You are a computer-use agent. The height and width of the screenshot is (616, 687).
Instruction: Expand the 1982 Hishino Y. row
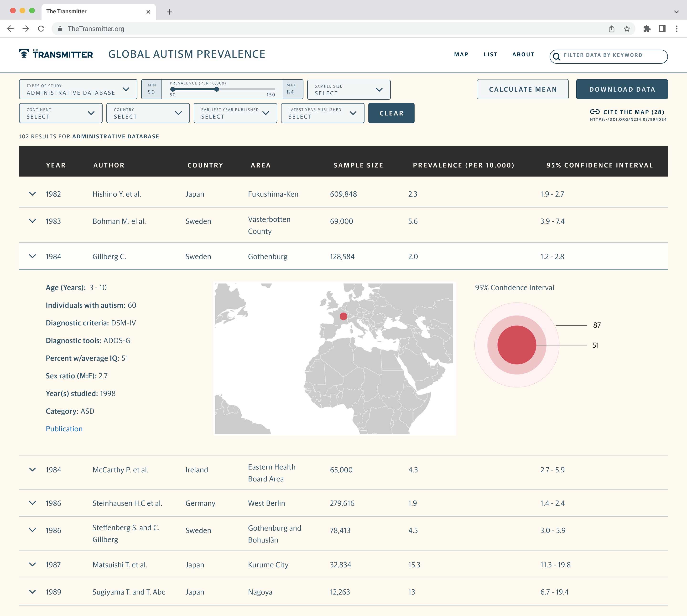point(32,194)
